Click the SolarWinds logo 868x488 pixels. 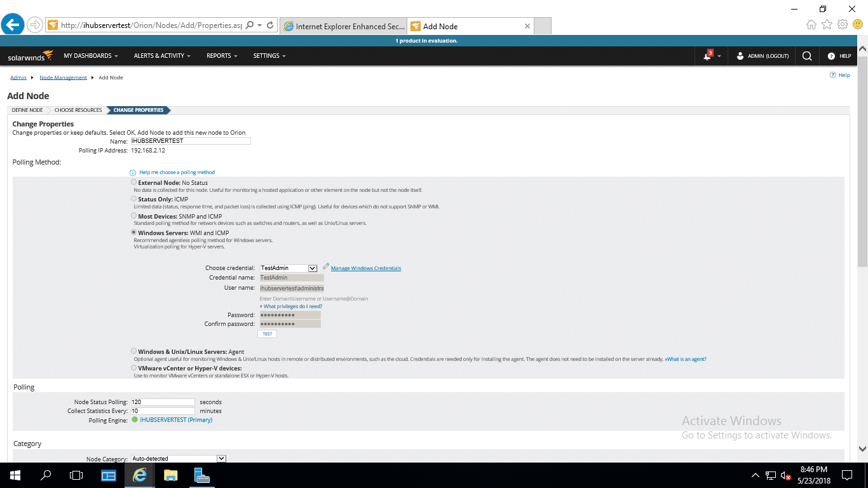point(30,56)
